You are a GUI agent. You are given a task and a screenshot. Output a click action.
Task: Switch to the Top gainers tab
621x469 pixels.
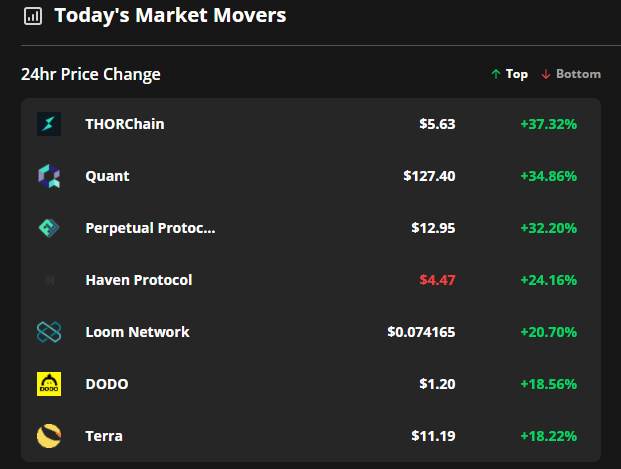click(x=509, y=74)
